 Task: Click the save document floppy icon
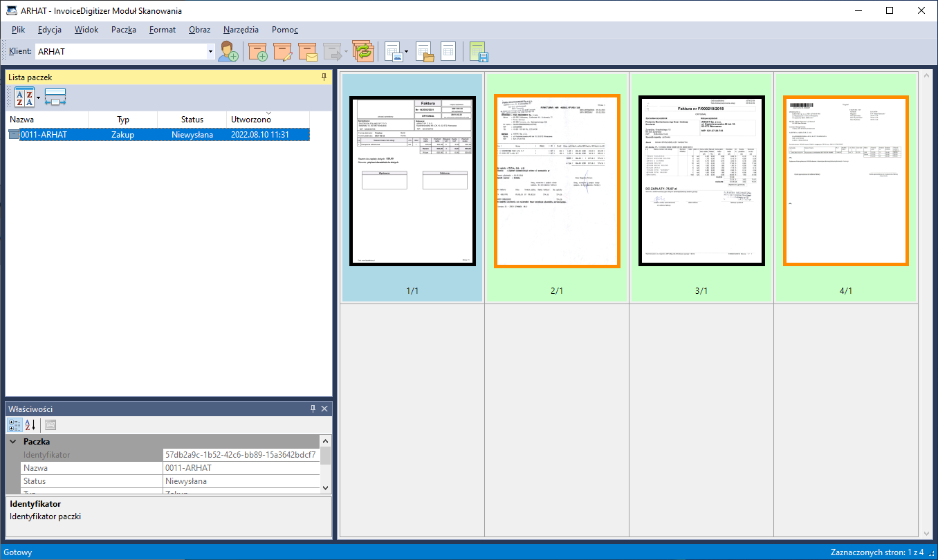(x=479, y=52)
